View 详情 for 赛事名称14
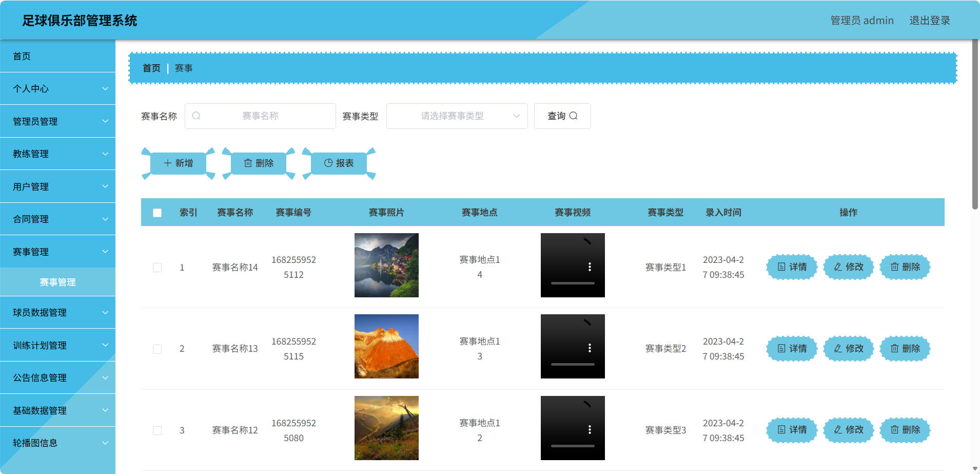The image size is (980, 474). coord(792,267)
